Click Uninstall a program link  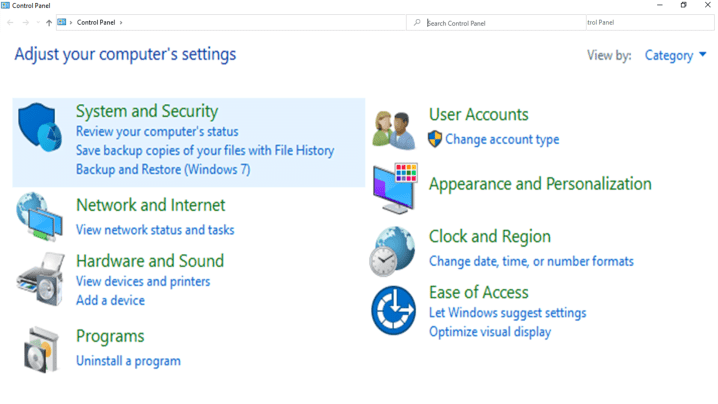pyautogui.click(x=128, y=361)
